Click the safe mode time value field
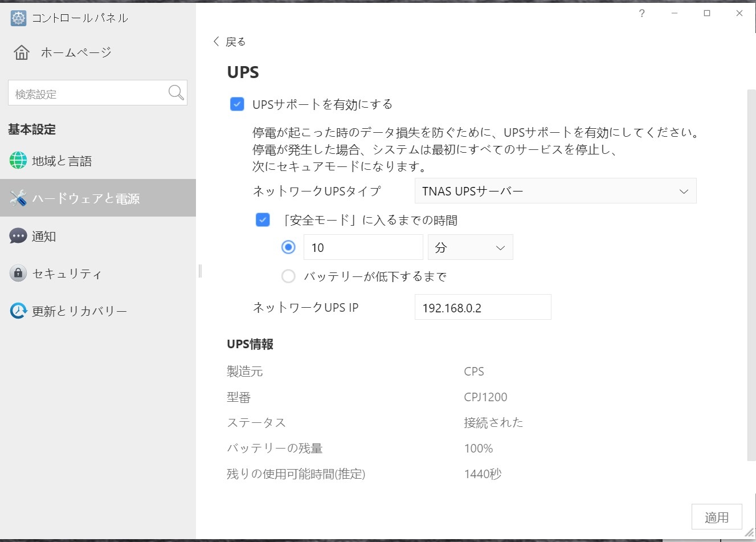The image size is (756, 542). point(363,247)
